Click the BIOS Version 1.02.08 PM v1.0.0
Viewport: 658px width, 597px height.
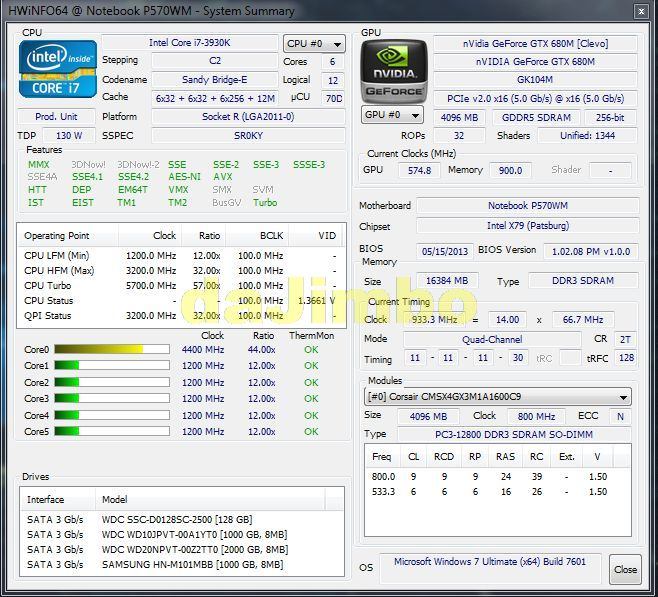coord(591,251)
